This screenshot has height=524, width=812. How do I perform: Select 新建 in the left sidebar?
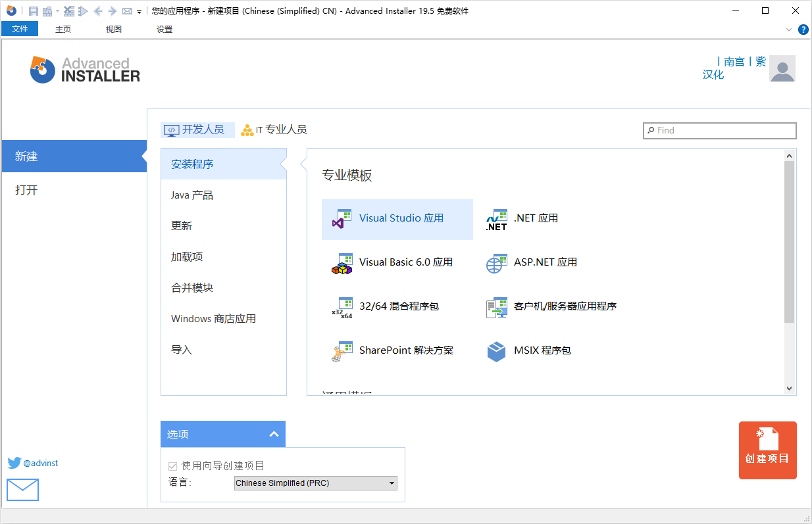(x=74, y=156)
